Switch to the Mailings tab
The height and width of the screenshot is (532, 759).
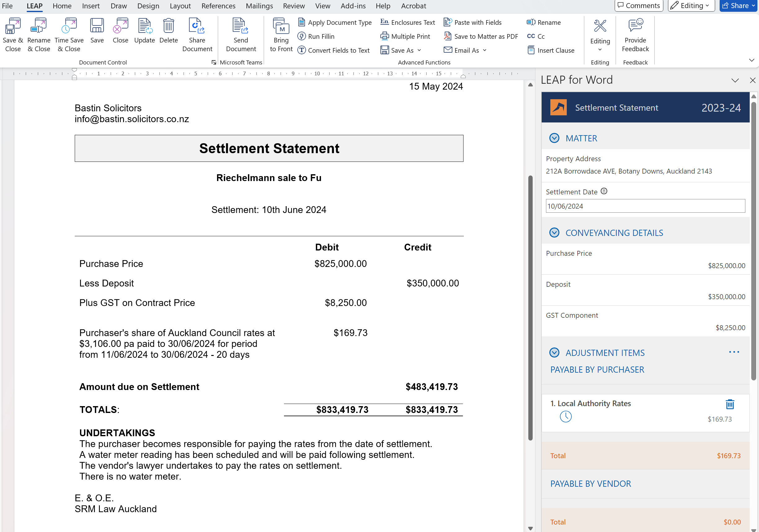point(259,6)
